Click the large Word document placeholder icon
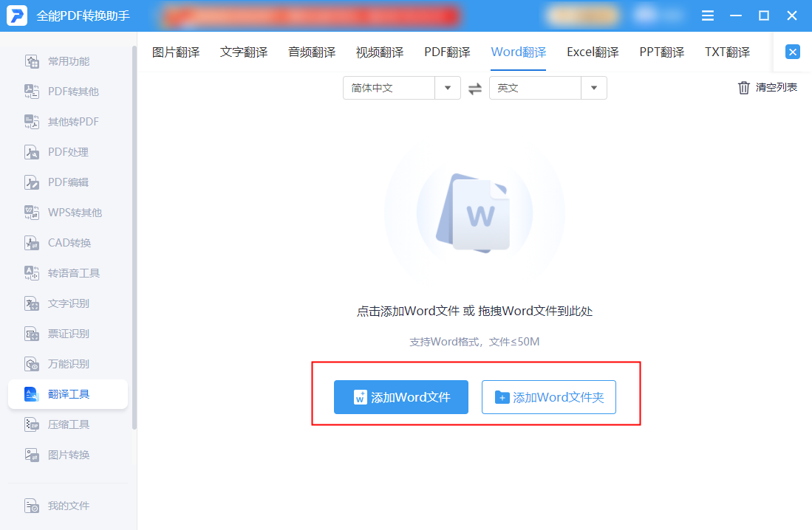 (474, 213)
